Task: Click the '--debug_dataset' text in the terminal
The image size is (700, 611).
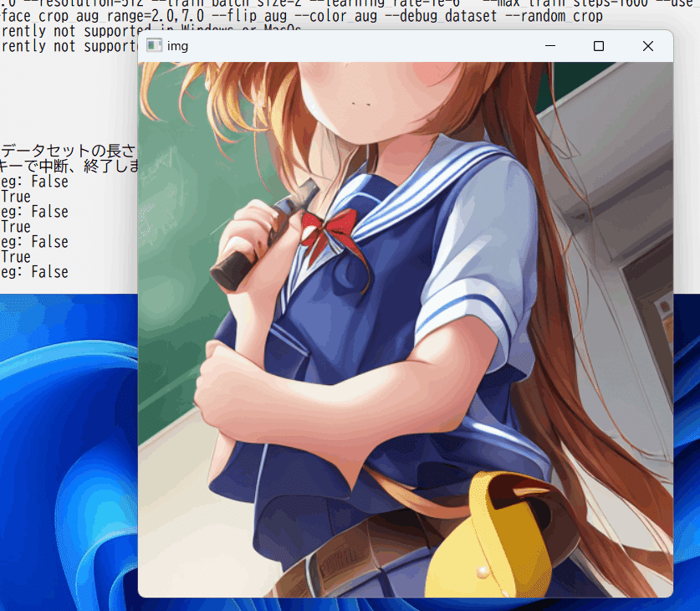Action: [x=441, y=17]
